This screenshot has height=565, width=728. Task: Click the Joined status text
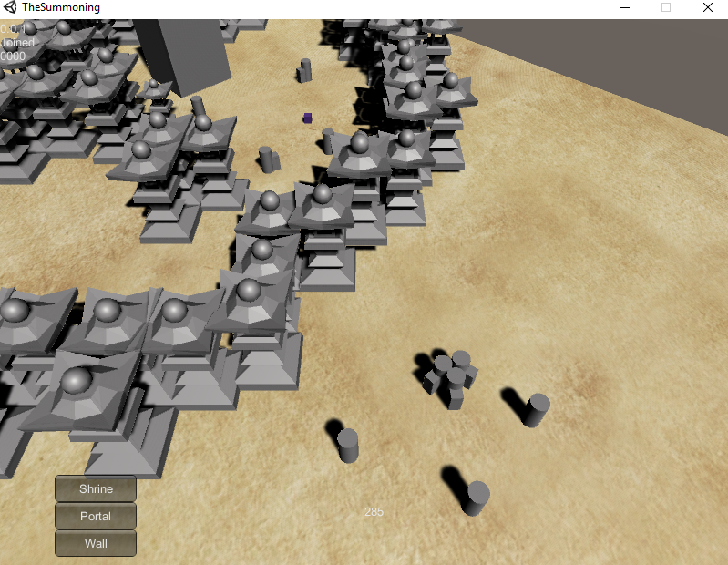17,43
